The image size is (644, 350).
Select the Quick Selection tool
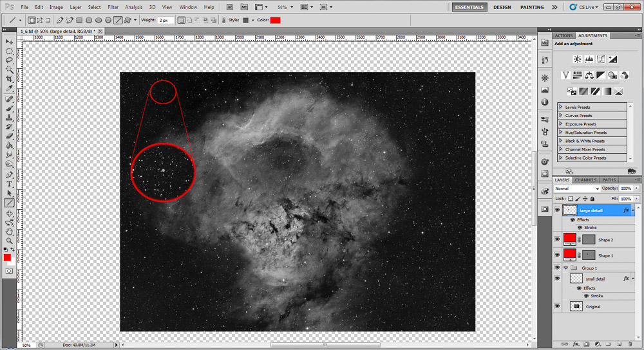coord(9,69)
